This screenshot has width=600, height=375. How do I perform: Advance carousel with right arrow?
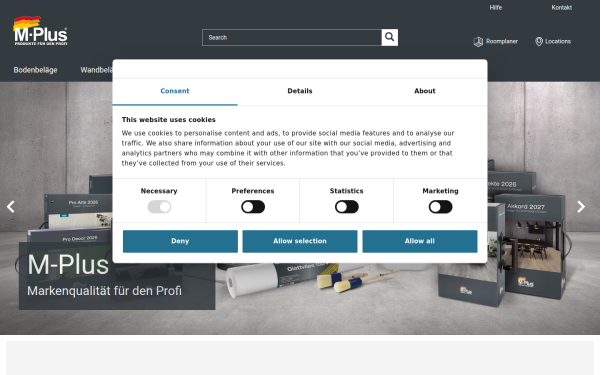click(581, 207)
